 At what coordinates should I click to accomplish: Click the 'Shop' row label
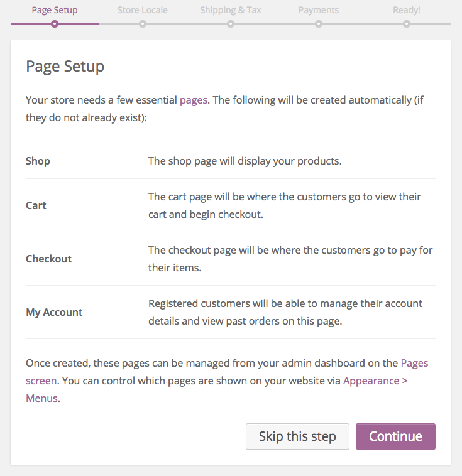coord(38,161)
